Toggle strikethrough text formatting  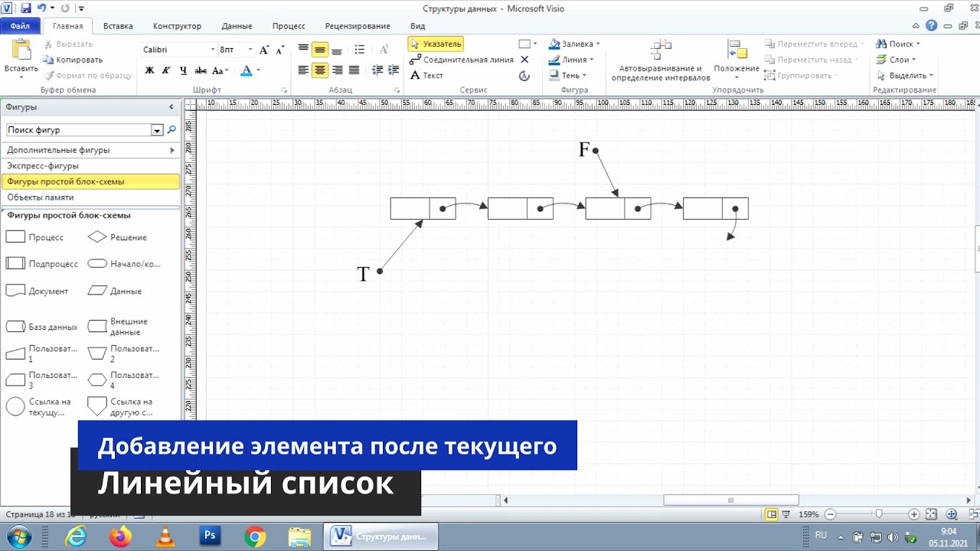(201, 70)
